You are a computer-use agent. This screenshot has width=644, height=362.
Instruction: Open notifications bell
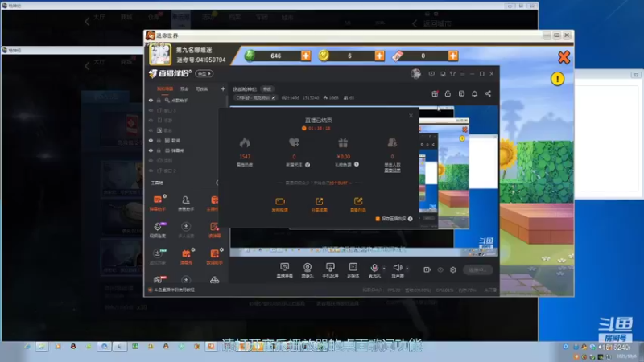(475, 93)
